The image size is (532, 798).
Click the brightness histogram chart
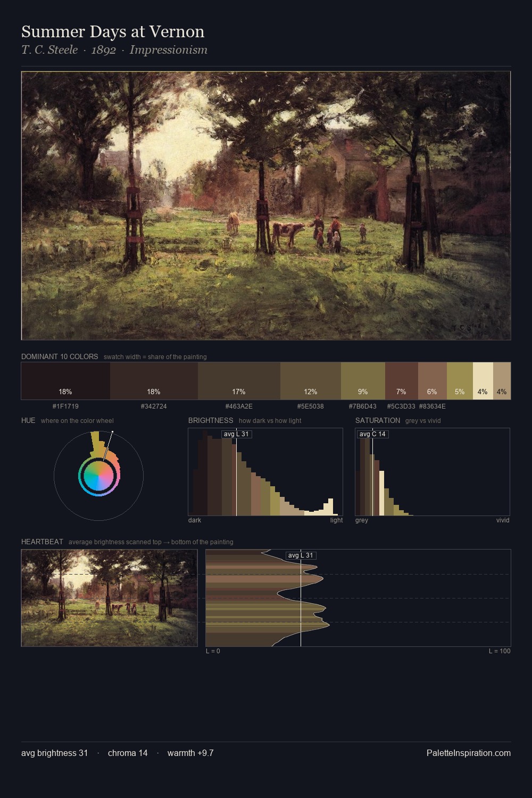pyautogui.click(x=265, y=472)
